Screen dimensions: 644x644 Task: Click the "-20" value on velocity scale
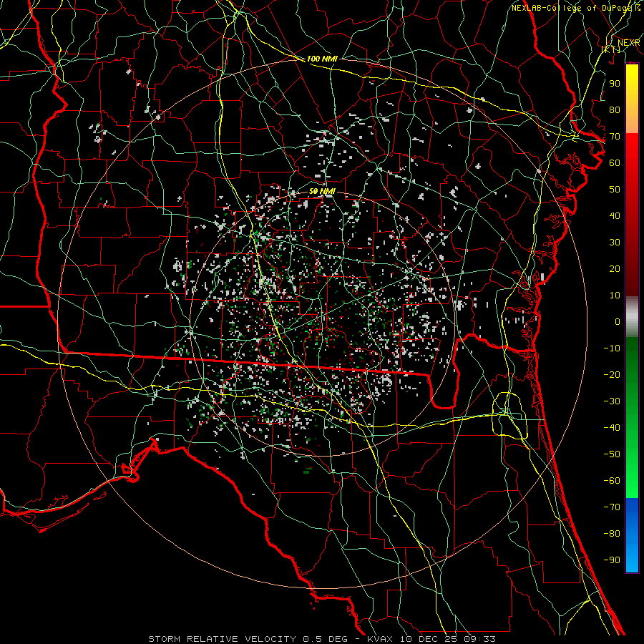[x=612, y=374]
